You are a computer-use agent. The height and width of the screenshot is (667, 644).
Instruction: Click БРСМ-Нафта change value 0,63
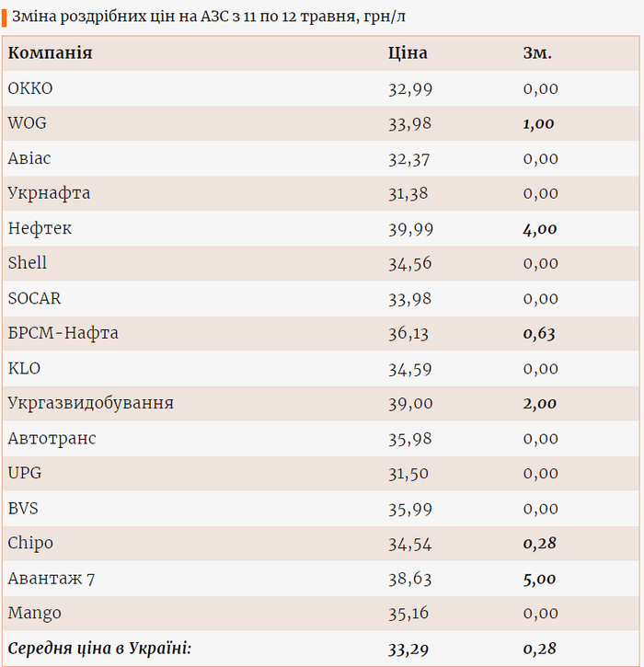[539, 333]
